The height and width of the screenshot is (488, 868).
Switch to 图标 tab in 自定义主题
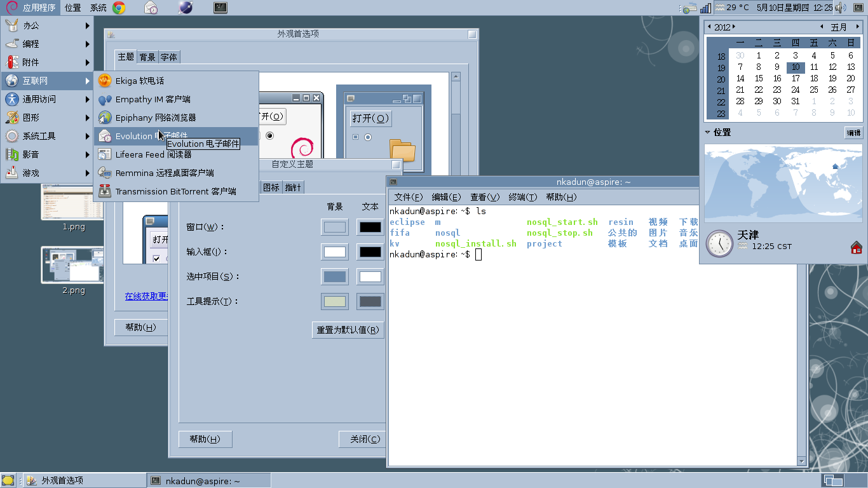pyautogui.click(x=271, y=187)
